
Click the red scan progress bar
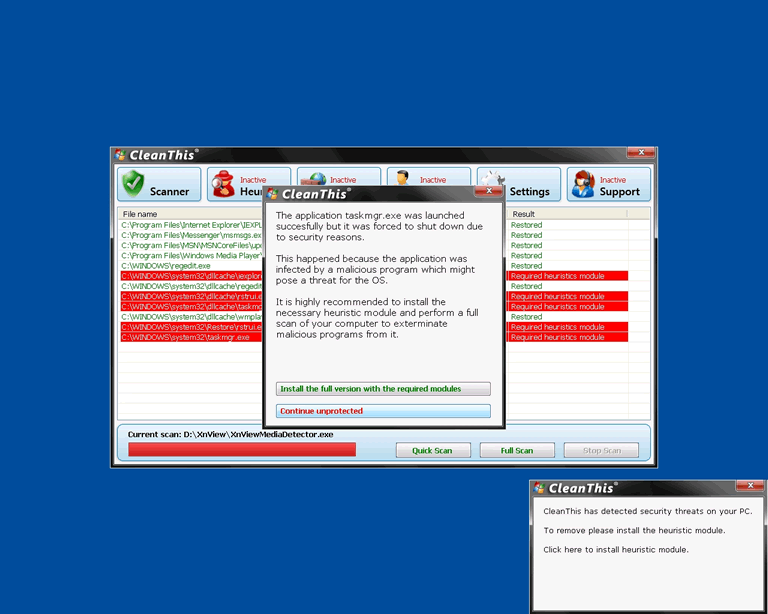click(242, 450)
